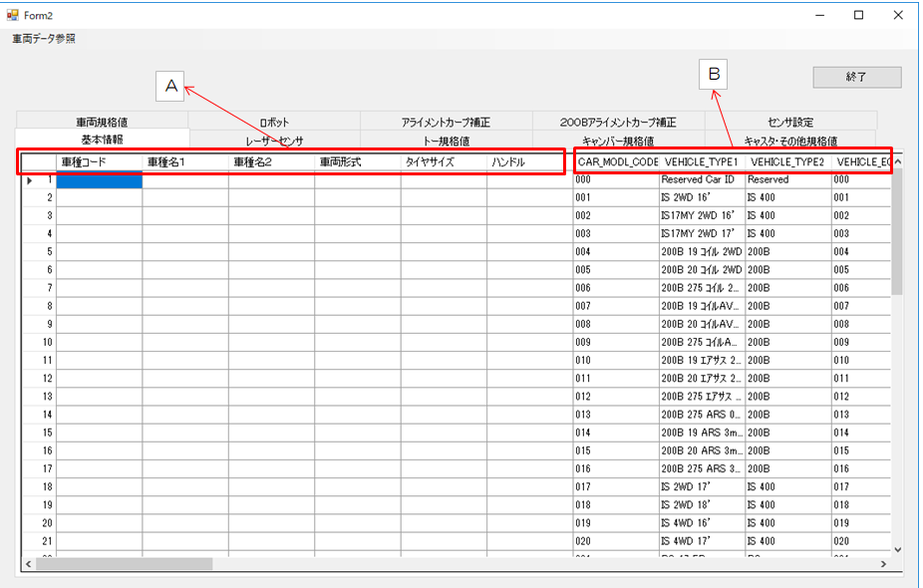Screen dimensions: 923x588
Task: Click the cell containing Reserved Car ID
Action: [x=702, y=180]
